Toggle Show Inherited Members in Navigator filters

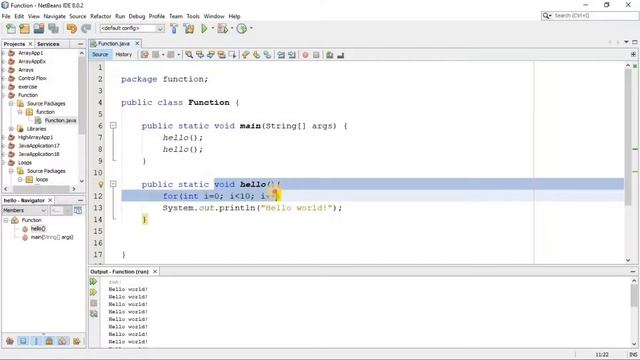click(x=10, y=341)
